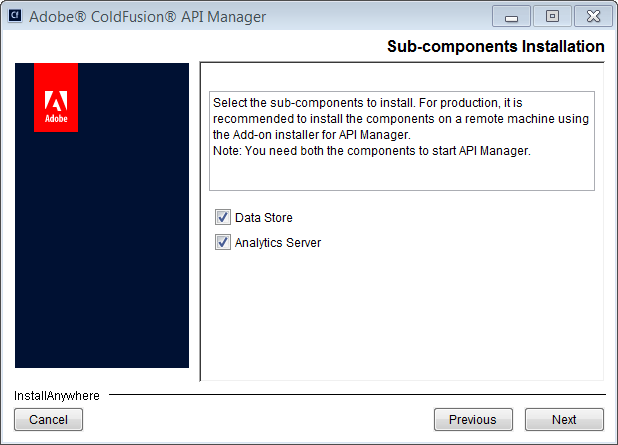Click the Sub-components Installation heading
The image size is (618, 445).
pos(495,47)
